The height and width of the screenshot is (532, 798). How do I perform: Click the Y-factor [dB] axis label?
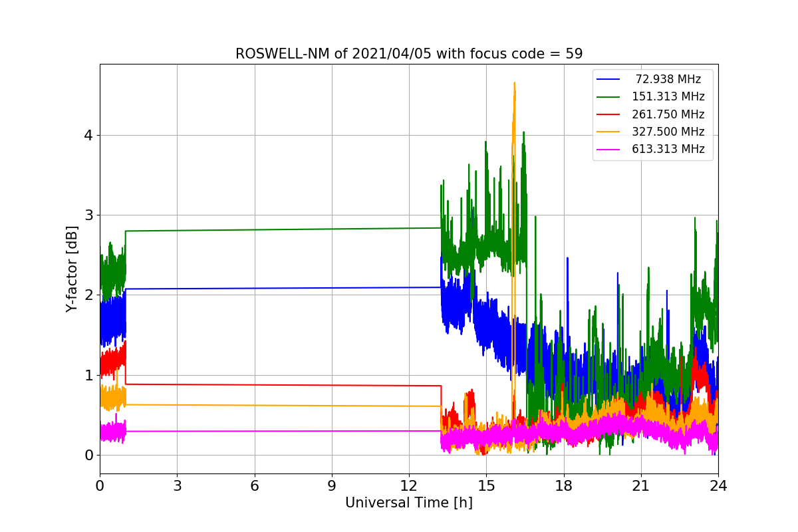pyautogui.click(x=72, y=269)
